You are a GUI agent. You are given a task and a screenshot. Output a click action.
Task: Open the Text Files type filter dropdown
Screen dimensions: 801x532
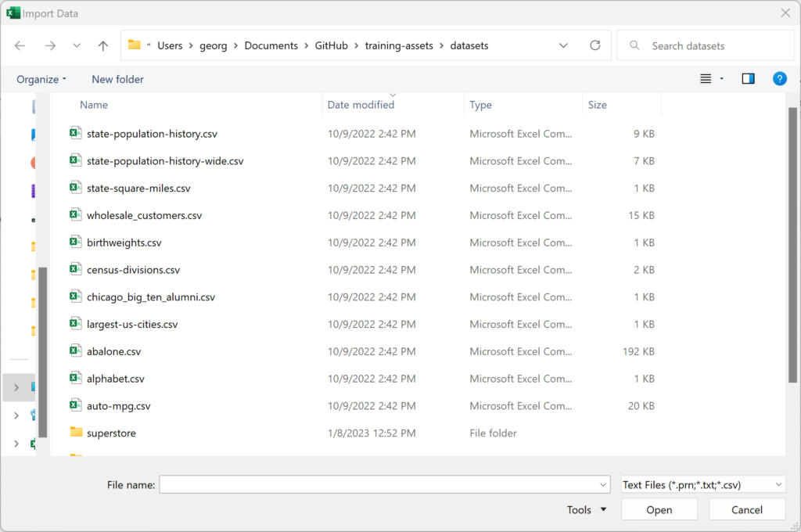[702, 485]
